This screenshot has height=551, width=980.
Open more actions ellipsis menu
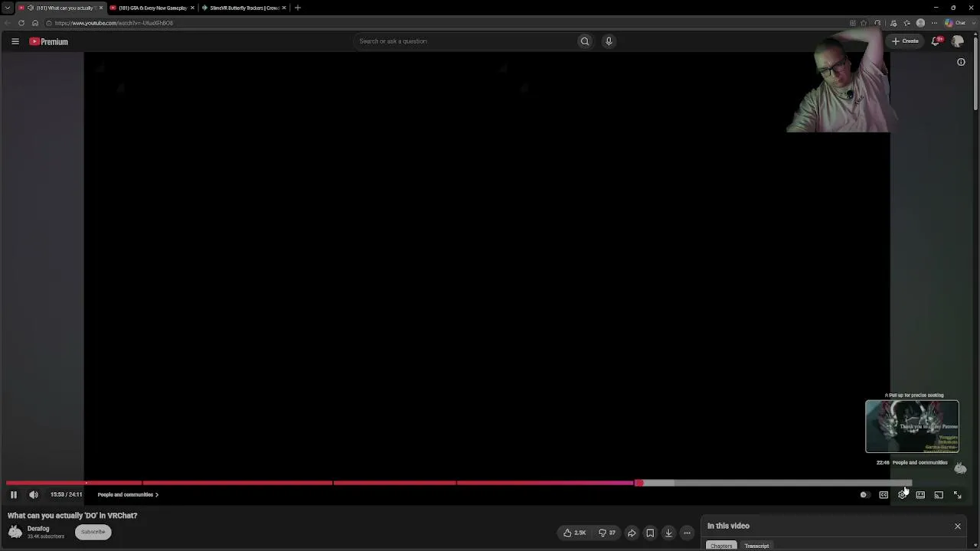[x=687, y=533]
